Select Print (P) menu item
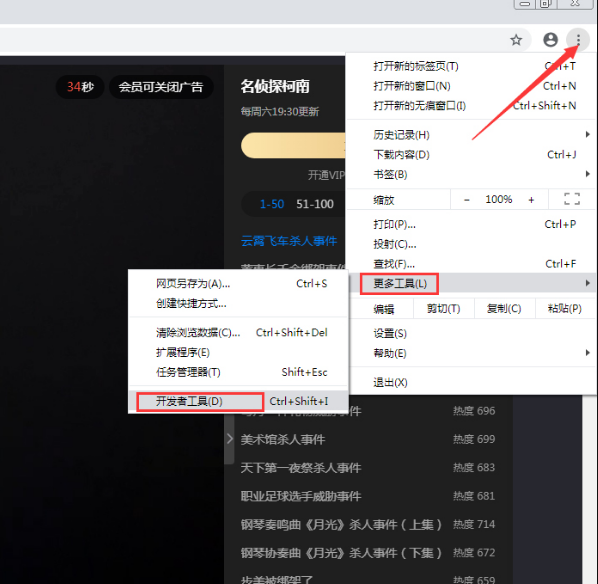Image resolution: width=598 pixels, height=584 pixels. point(471,224)
